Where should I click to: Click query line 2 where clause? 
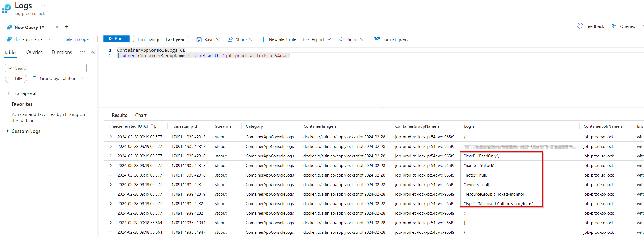(x=204, y=56)
